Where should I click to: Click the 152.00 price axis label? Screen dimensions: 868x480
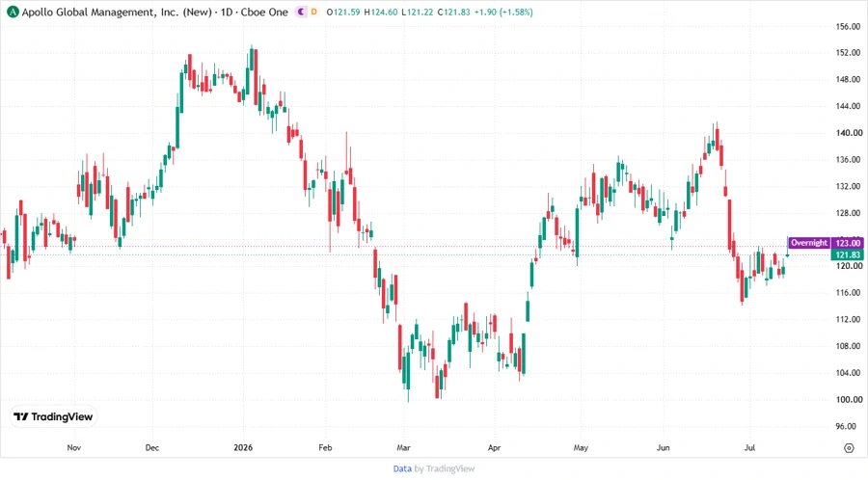click(848, 53)
